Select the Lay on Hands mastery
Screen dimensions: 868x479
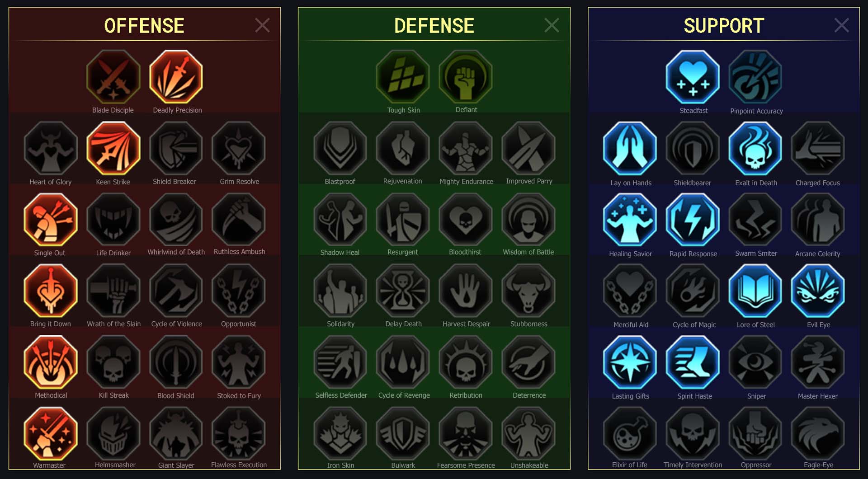click(x=630, y=148)
